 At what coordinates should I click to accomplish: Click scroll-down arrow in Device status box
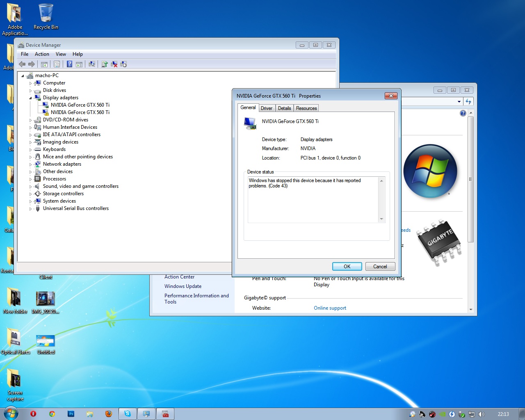click(381, 219)
